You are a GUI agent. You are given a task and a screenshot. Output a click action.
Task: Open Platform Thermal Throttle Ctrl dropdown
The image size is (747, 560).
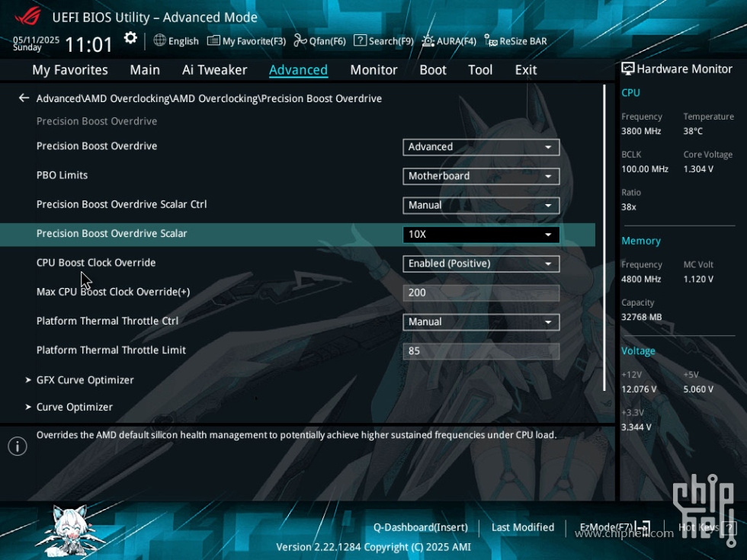[x=481, y=322]
